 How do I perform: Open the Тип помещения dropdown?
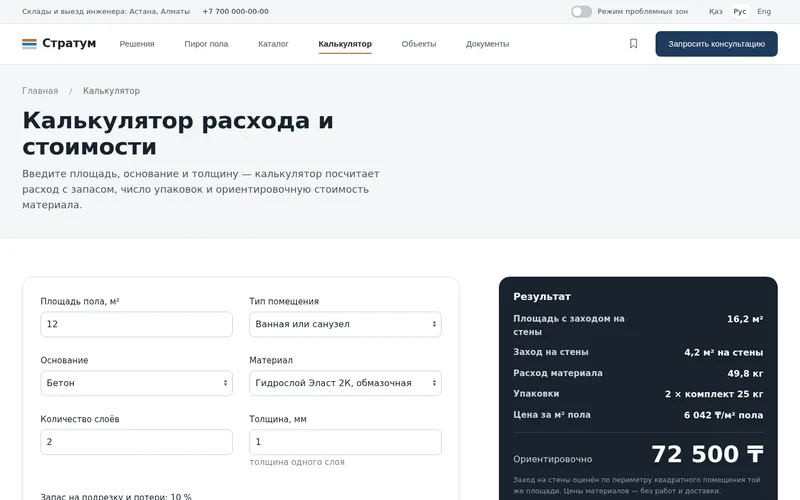tap(345, 324)
